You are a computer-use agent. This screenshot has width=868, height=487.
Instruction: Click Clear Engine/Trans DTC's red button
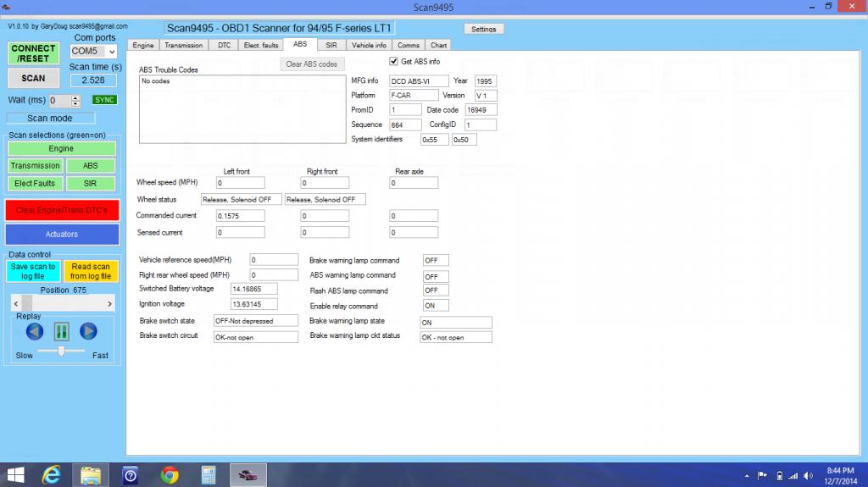62,210
